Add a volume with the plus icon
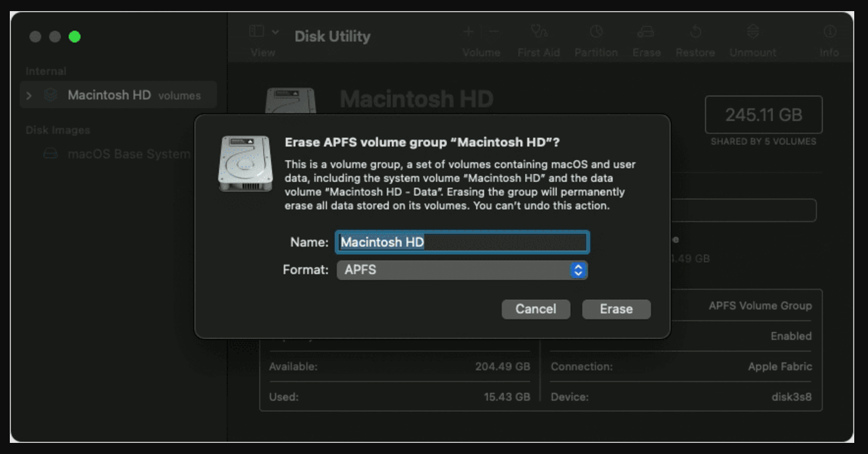 pyautogui.click(x=469, y=31)
